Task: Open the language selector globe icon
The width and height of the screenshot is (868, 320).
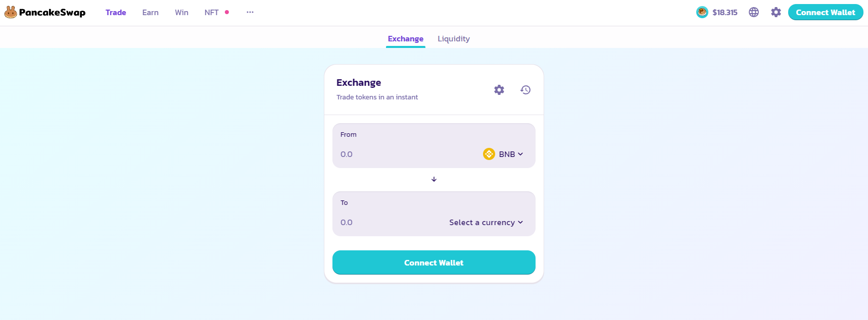Action: pos(754,12)
